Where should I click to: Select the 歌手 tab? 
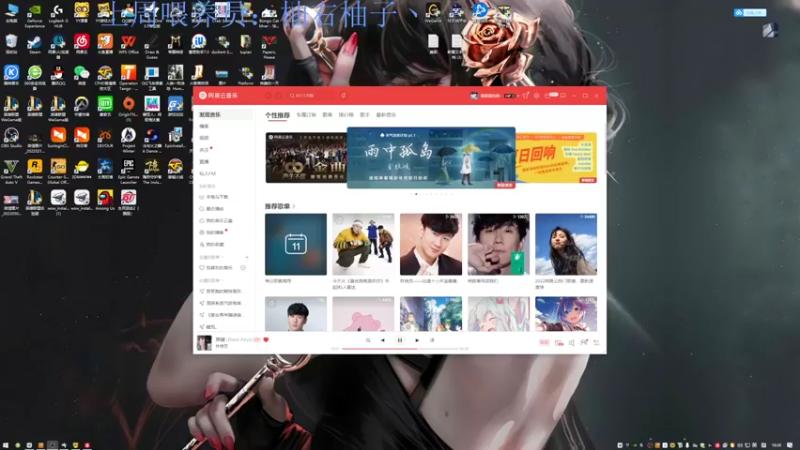(x=365, y=115)
